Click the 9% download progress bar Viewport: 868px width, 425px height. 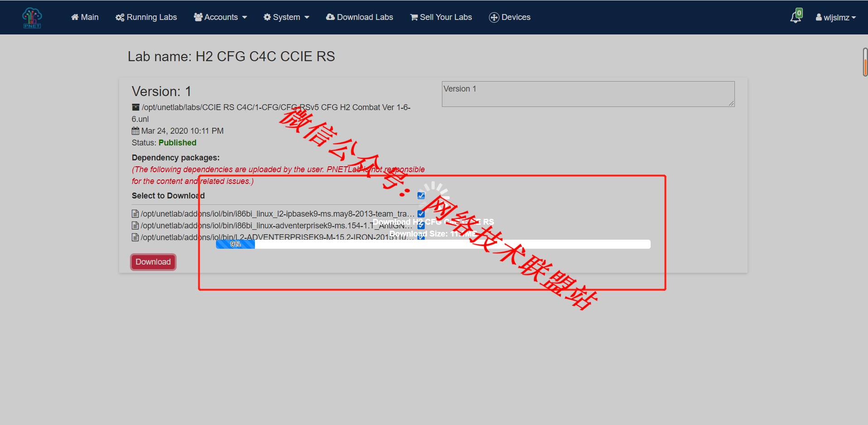433,244
